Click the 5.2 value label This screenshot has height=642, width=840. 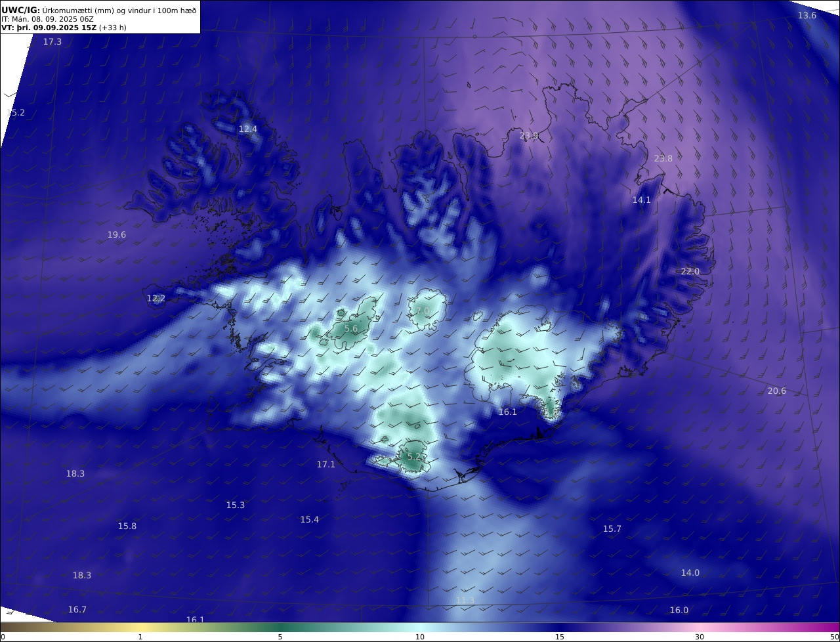point(414,456)
